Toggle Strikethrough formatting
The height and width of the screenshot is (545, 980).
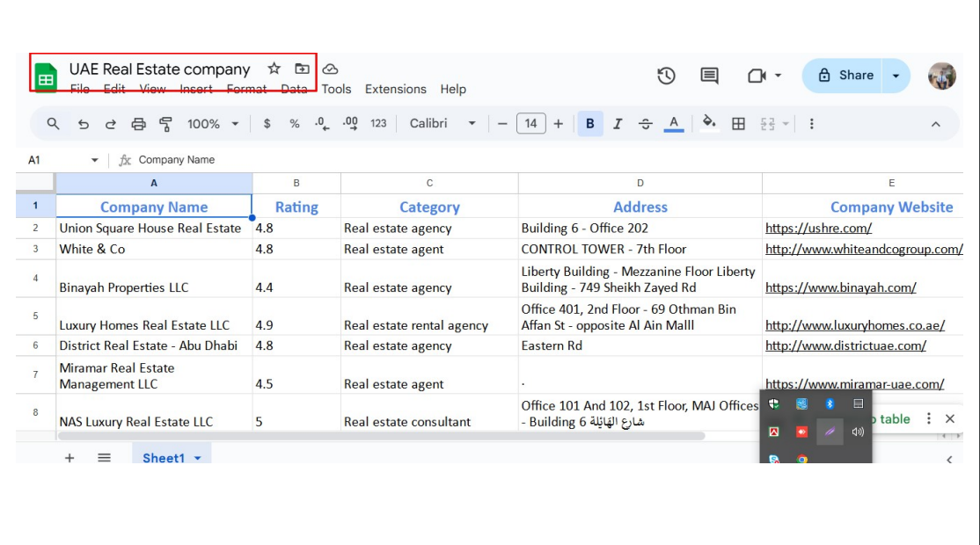pos(645,124)
